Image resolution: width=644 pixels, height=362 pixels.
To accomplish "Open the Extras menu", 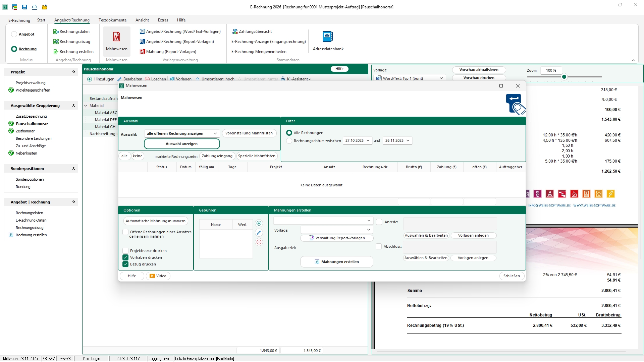I will [x=163, y=20].
